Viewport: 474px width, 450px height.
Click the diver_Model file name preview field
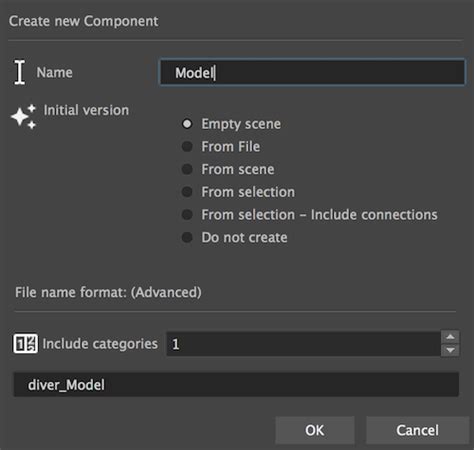tap(236, 385)
